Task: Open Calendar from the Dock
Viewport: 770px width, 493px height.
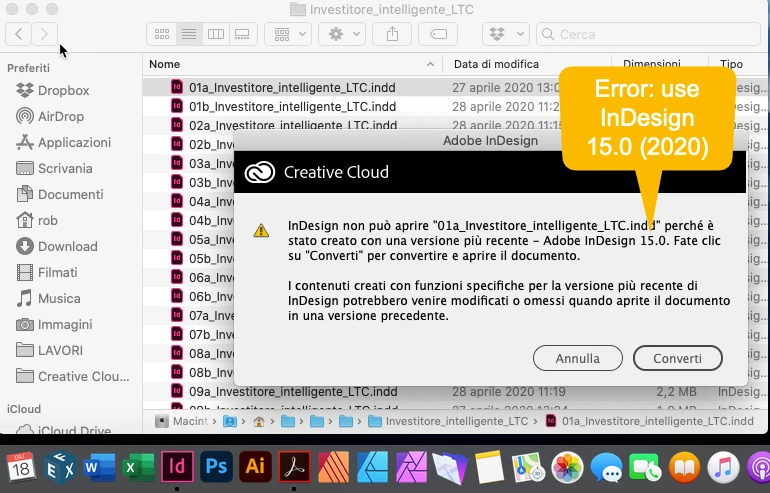Action: pos(21,466)
